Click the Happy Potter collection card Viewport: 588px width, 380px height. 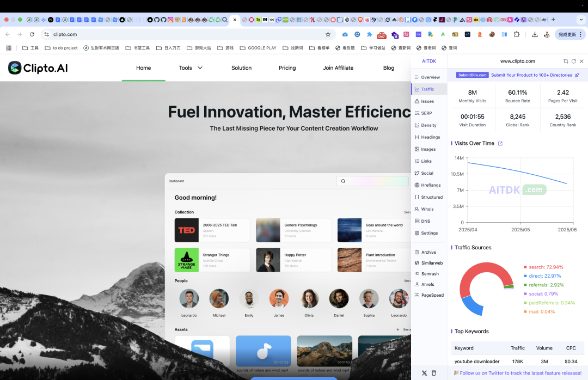coord(293,260)
